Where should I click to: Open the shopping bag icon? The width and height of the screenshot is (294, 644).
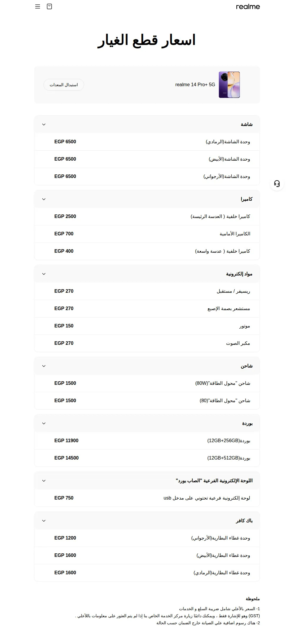49,6
